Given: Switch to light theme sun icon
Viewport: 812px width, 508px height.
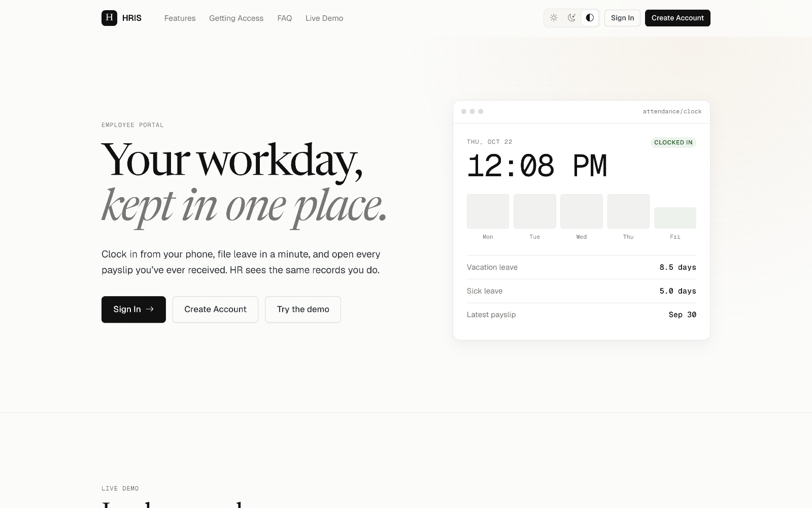Looking at the screenshot, I should [x=554, y=18].
